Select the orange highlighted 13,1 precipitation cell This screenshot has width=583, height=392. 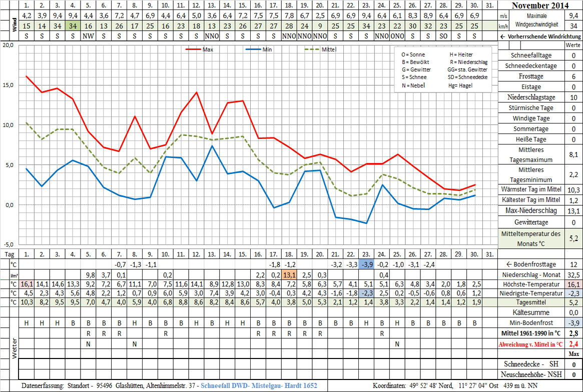click(289, 274)
